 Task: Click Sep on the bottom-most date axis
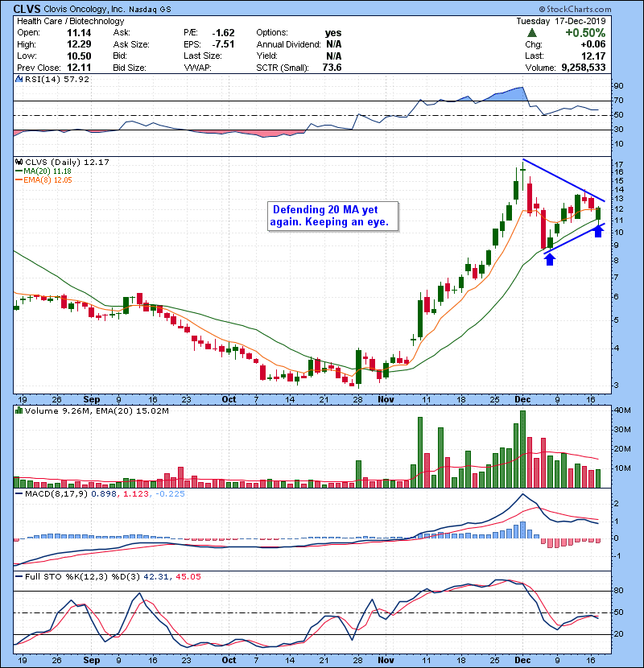pos(92,660)
